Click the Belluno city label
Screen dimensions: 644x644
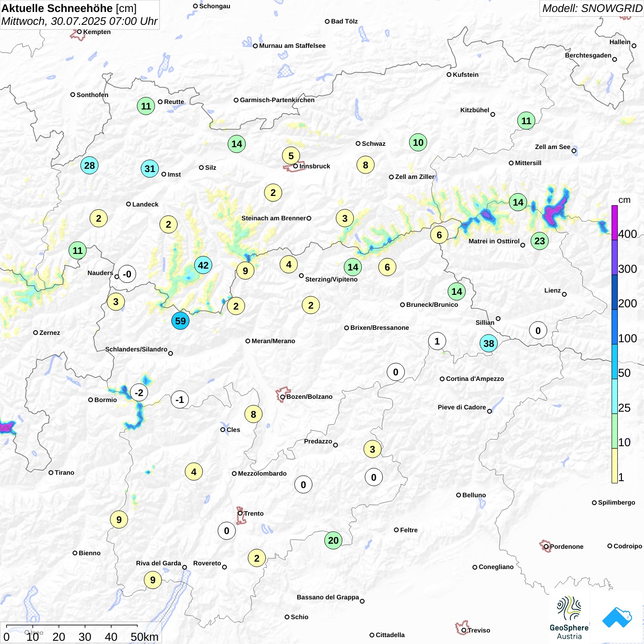tap(474, 495)
